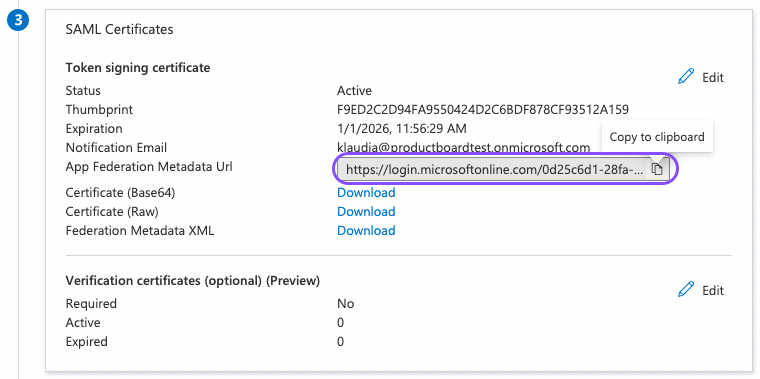Click the Edit label for Verification certificates
Viewport: 760px width, 379px height.
pyautogui.click(x=713, y=290)
